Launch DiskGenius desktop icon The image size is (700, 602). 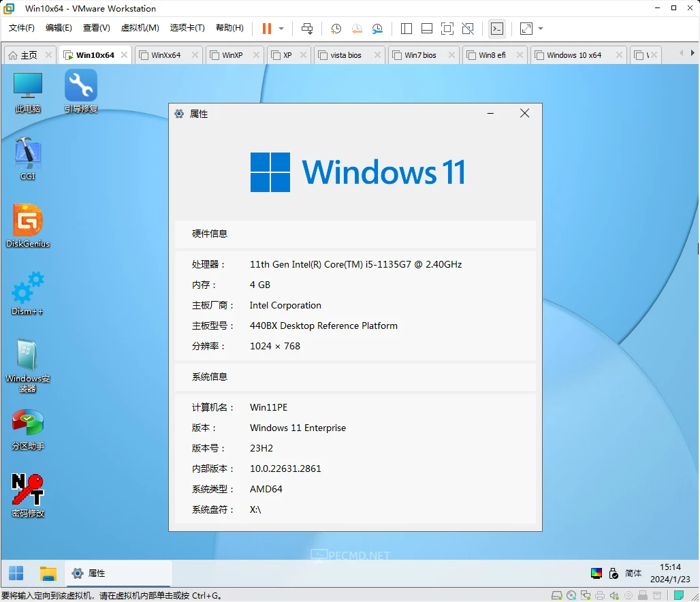coord(28,226)
